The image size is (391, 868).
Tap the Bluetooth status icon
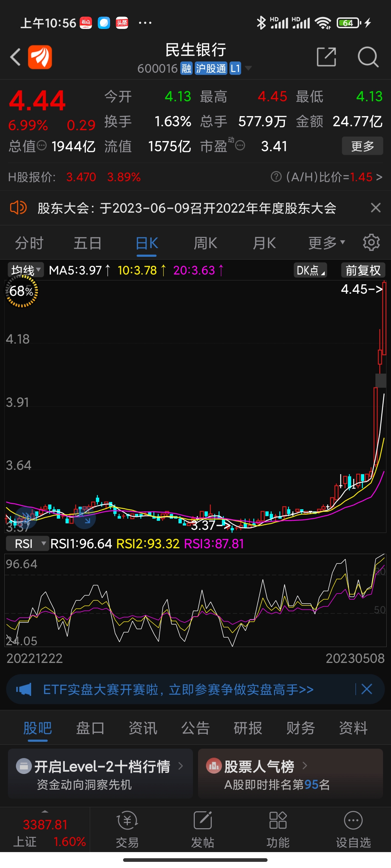pos(261,23)
